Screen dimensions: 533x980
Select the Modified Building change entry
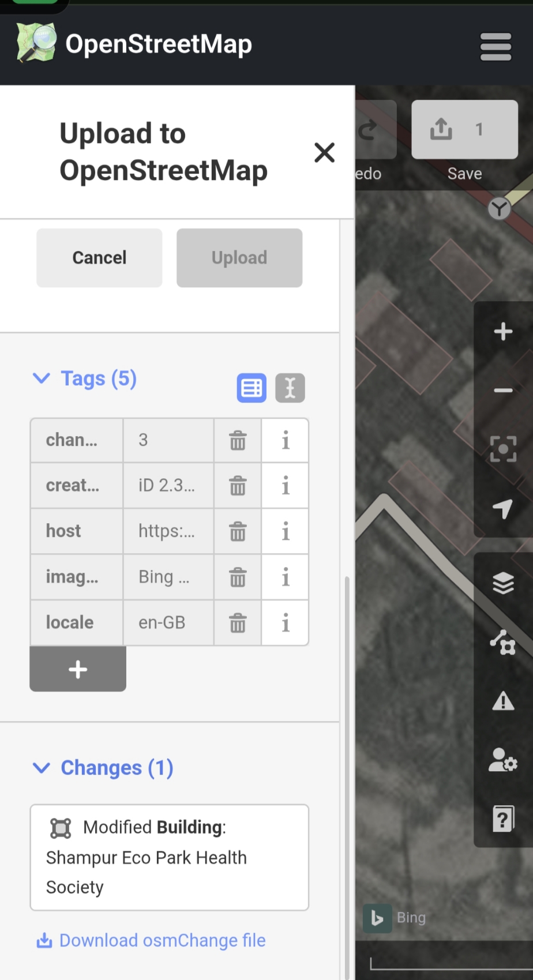click(x=170, y=857)
